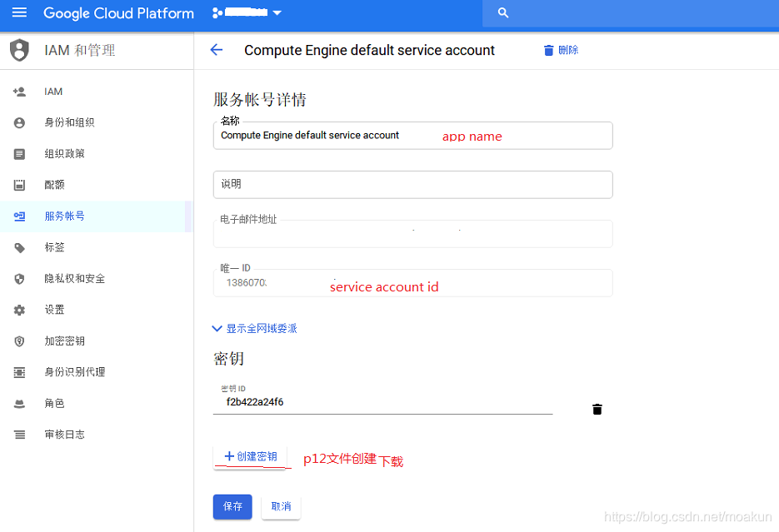Click the 组织政策 document icon
This screenshot has width=779, height=532.
19,154
